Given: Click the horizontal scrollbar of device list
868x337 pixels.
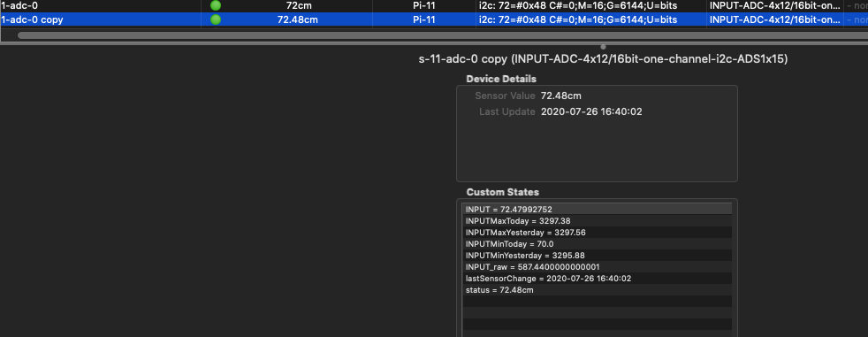Looking at the screenshot, I should click(x=443, y=35).
